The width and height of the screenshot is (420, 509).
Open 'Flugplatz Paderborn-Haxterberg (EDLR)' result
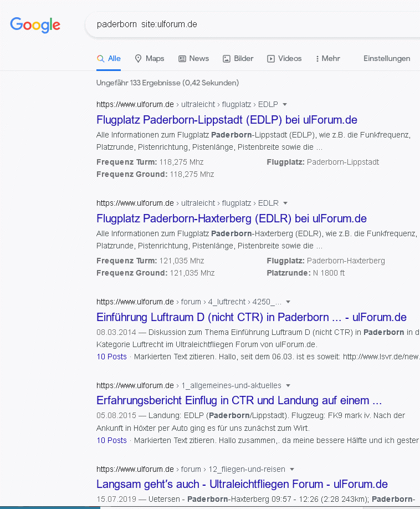232,219
